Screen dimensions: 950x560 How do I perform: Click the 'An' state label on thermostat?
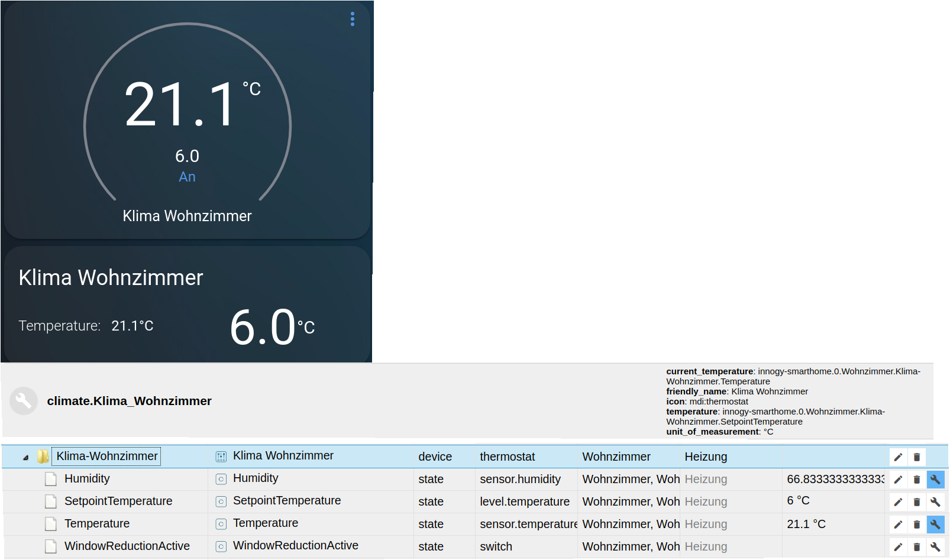(x=187, y=177)
